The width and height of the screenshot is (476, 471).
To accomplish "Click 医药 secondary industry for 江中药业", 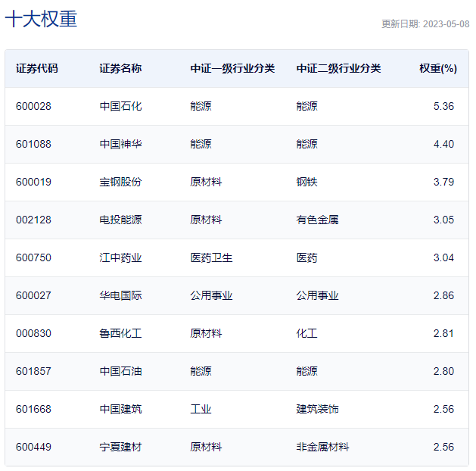I will click(306, 257).
